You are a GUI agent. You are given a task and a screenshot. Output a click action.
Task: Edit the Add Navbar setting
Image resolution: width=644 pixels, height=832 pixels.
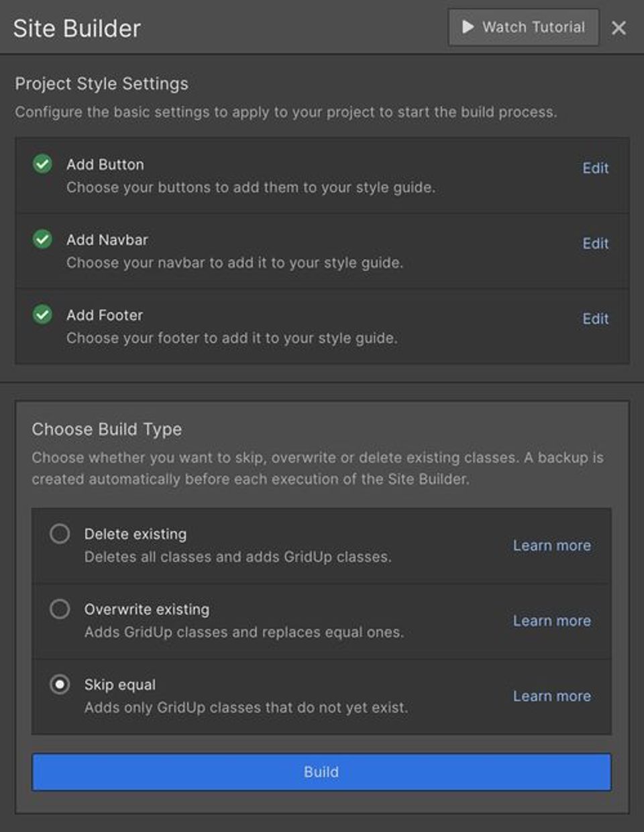click(595, 244)
